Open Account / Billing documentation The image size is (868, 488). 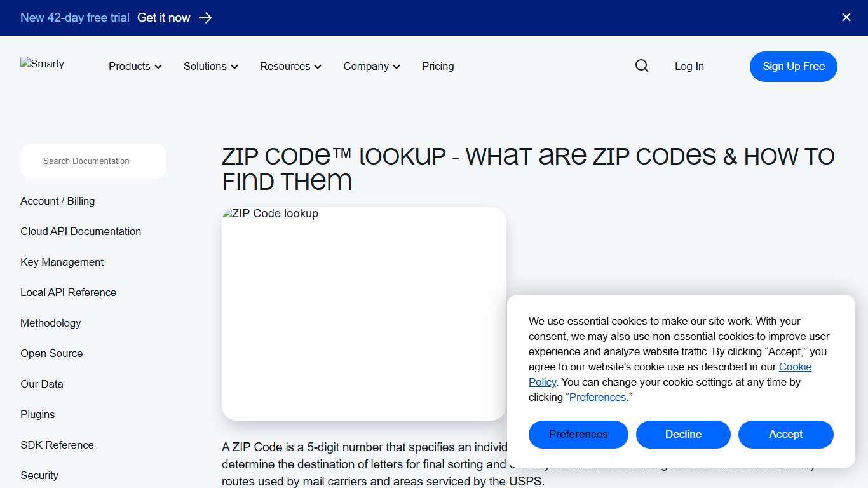pos(57,201)
